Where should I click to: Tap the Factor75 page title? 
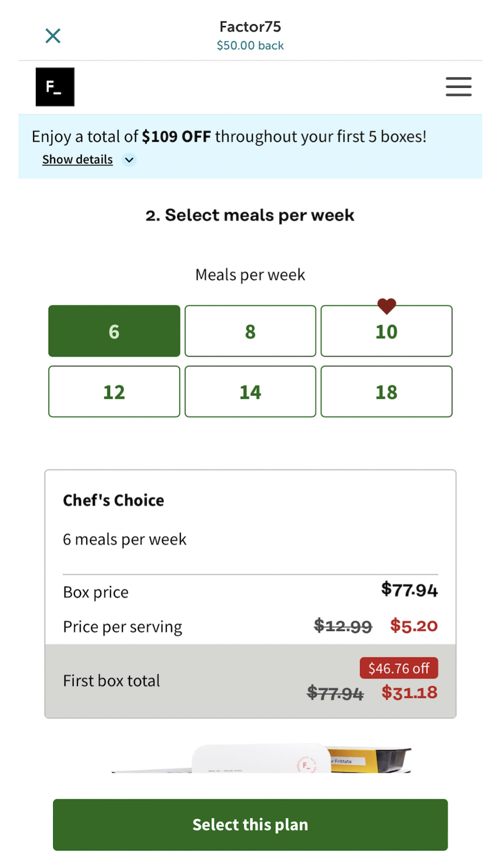click(x=250, y=27)
